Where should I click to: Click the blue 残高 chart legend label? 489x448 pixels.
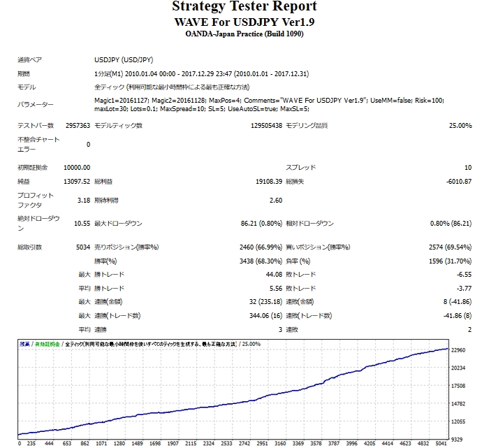(24, 344)
